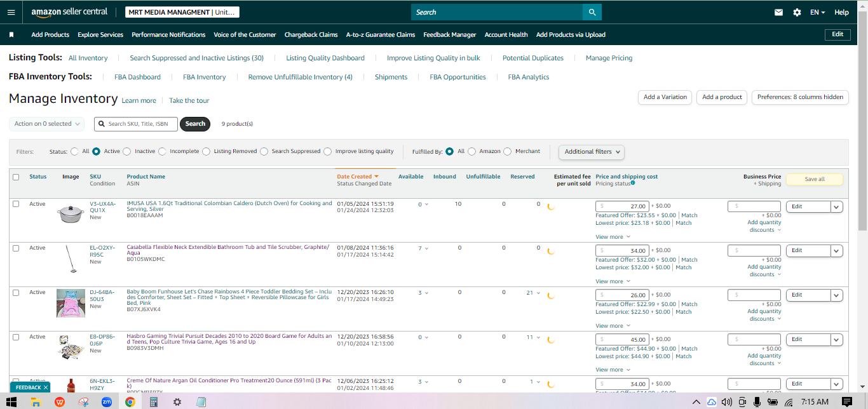Click the bookmark icon on the favorites bar

tap(11, 34)
